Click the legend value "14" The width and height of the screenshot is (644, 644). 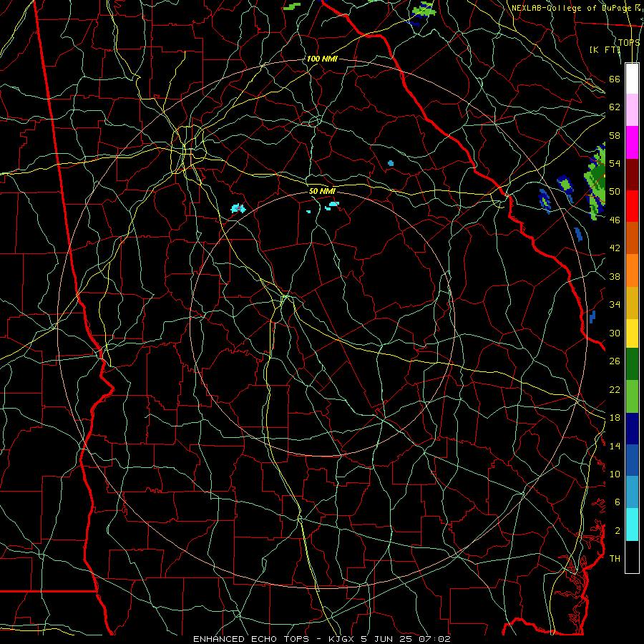[x=615, y=446]
